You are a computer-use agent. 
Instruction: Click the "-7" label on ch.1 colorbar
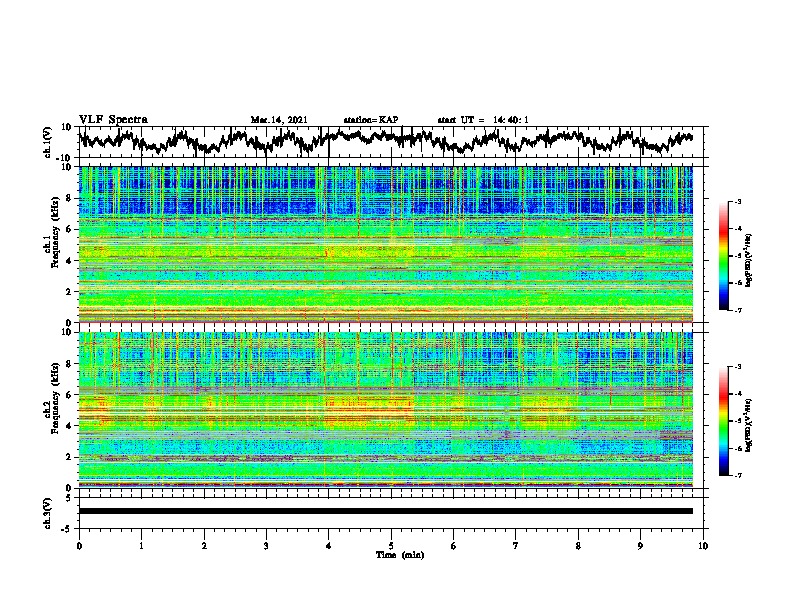[737, 310]
